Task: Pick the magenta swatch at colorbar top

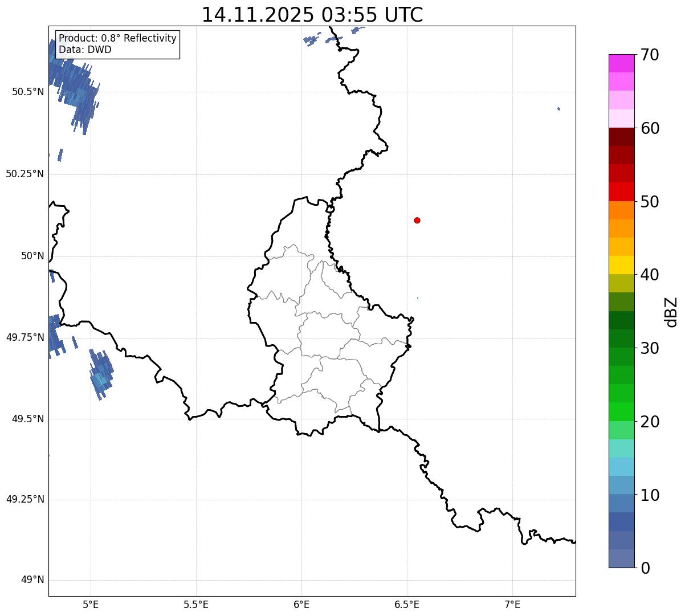Action: pos(621,63)
